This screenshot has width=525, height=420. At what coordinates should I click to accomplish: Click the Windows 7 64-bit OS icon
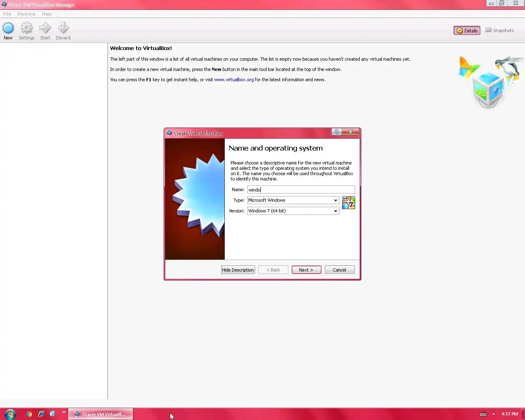(x=349, y=203)
